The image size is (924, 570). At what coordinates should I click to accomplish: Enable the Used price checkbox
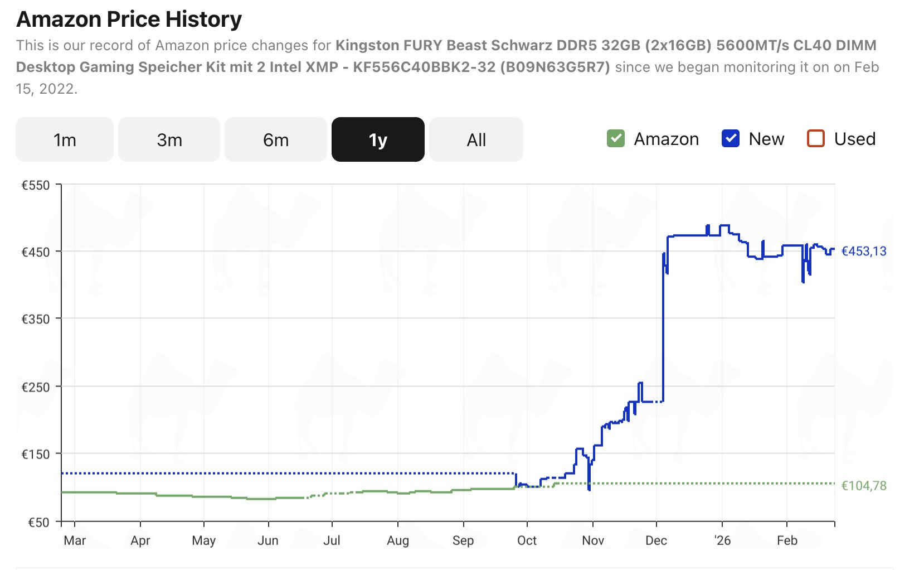[815, 139]
